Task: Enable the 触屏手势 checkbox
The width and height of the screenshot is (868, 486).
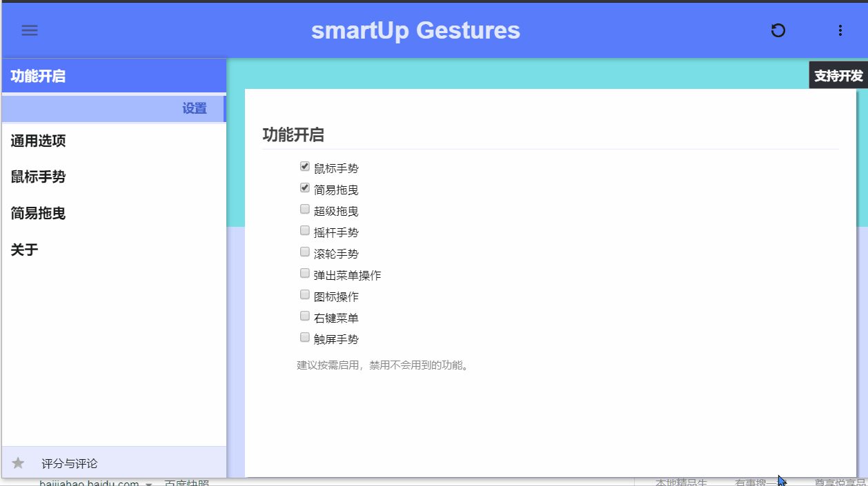Action: 305,337
